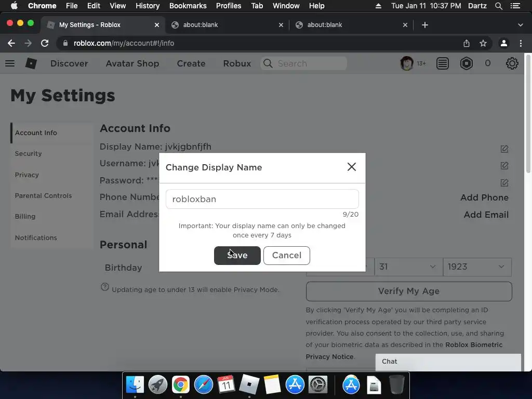
Task: Open a new Chrome tab
Action: point(425,25)
